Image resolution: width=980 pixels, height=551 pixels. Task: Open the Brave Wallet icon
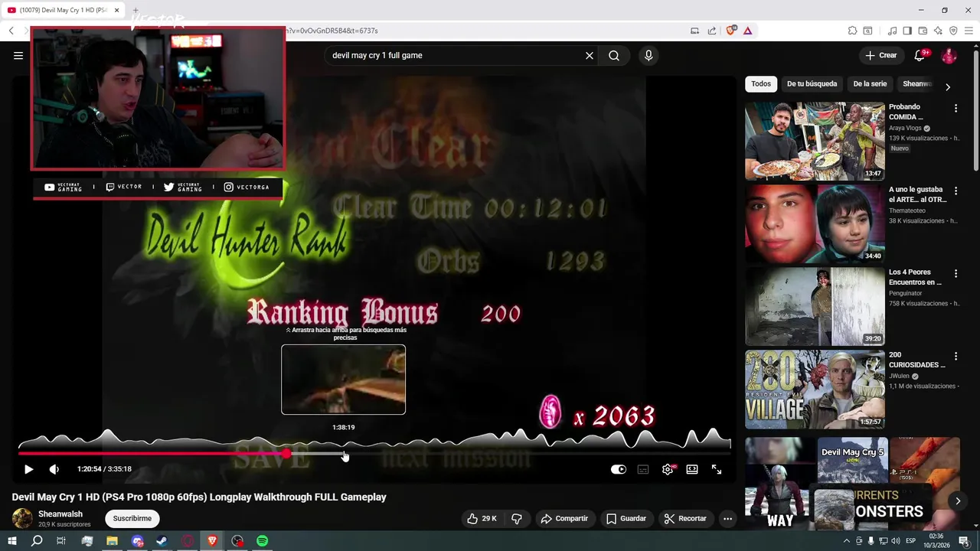[x=923, y=31]
